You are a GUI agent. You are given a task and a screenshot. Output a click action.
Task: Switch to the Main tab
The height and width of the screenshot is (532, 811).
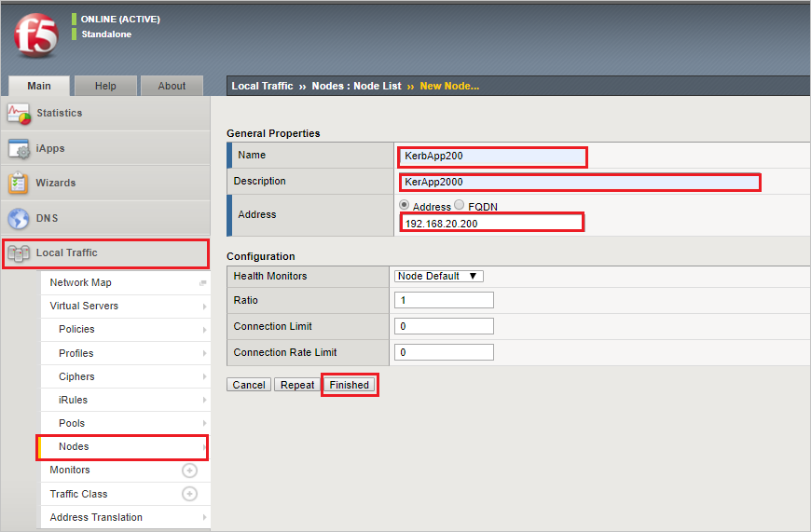pos(39,86)
